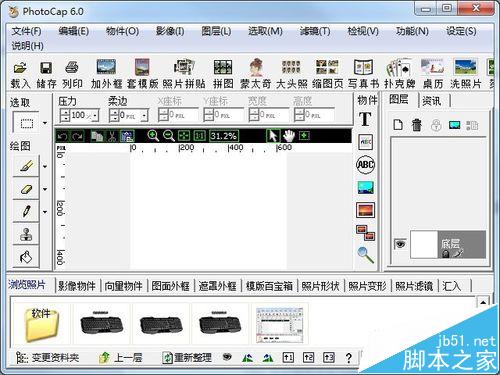Select the eraser tool
Viewport: 500px width, 375px height.
26,189
